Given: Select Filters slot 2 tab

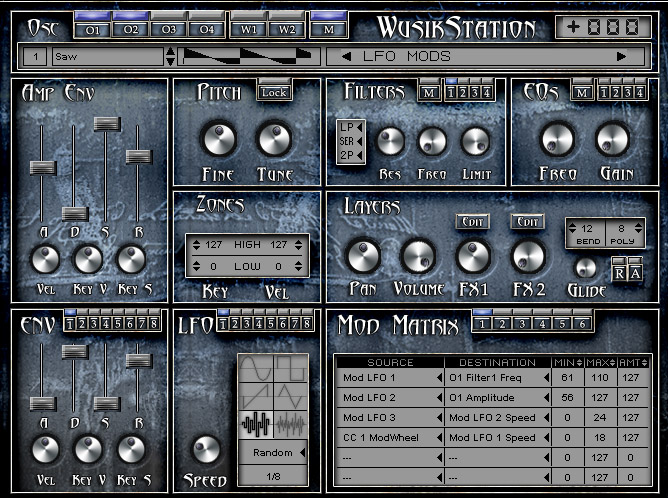Looking at the screenshot, I should (463, 89).
